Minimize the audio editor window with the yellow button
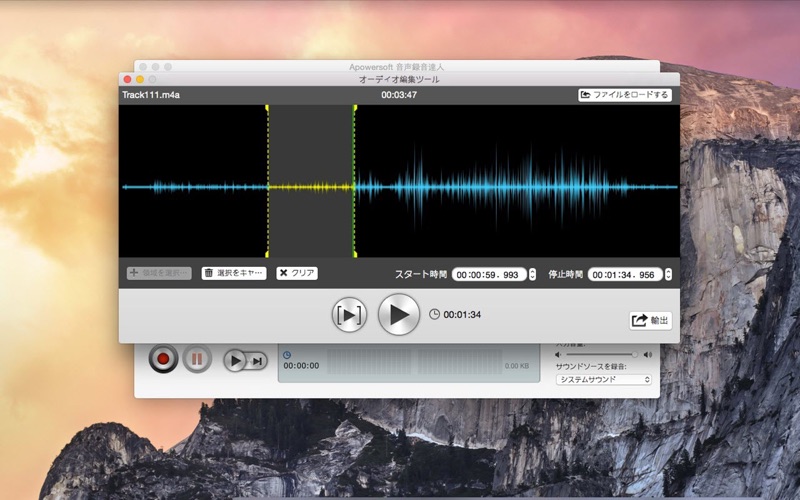 pyautogui.click(x=140, y=79)
